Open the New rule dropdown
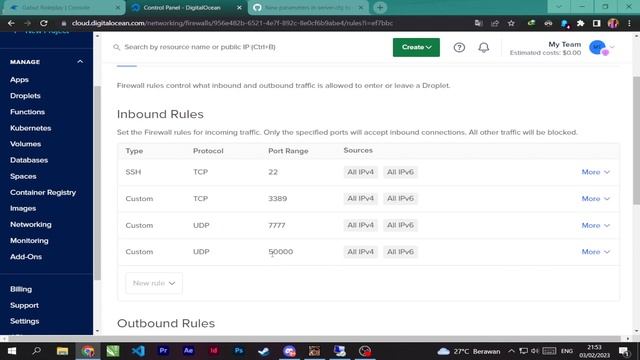The image size is (640, 360). (154, 283)
